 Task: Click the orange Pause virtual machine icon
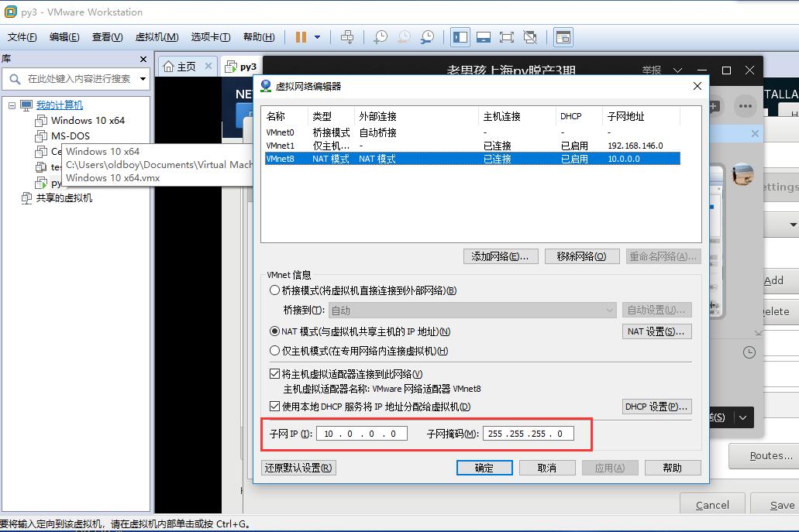tap(301, 37)
